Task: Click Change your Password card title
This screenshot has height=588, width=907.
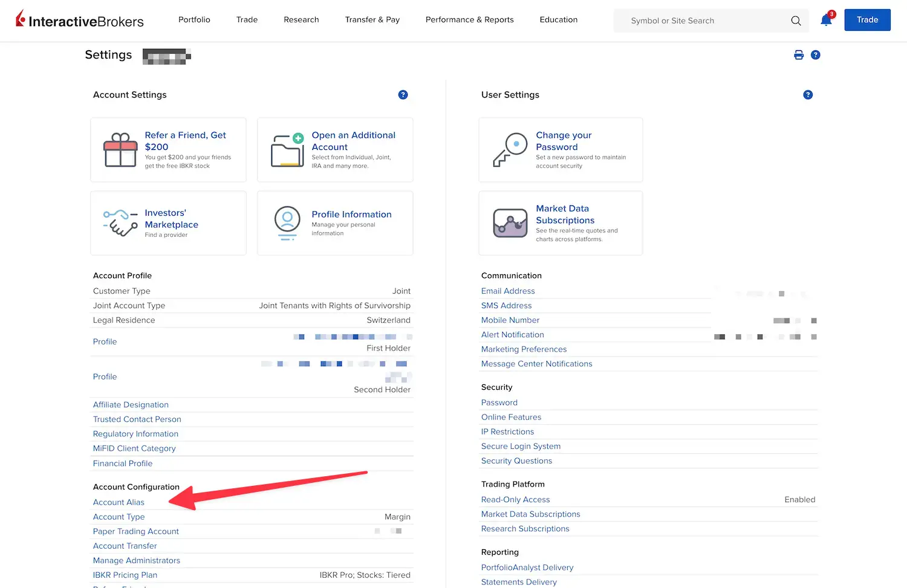Action: [564, 141]
